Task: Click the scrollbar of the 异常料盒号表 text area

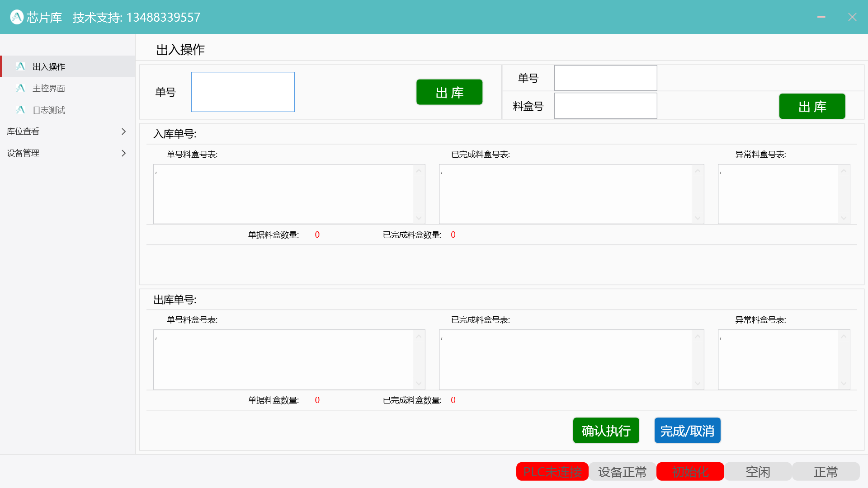Action: 844,194
